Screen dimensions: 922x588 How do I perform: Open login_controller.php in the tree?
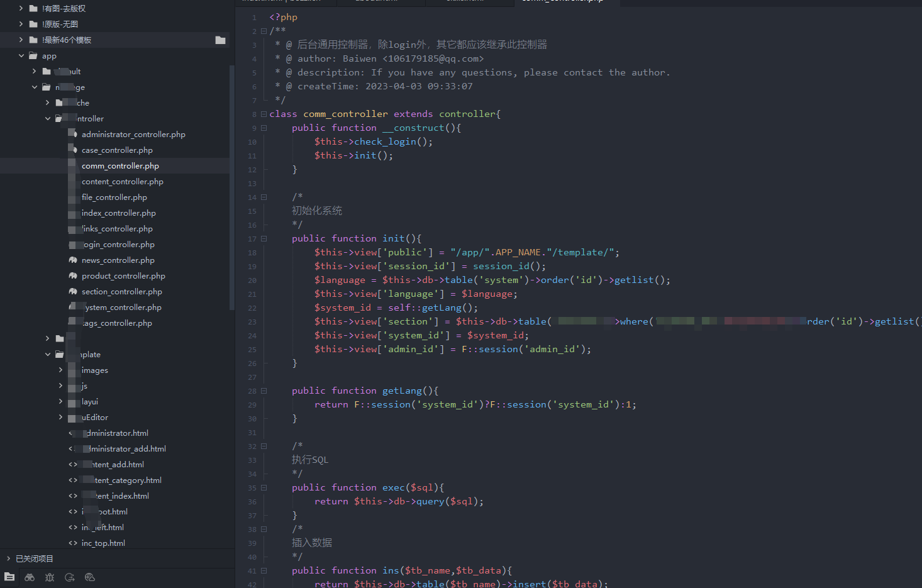click(118, 244)
